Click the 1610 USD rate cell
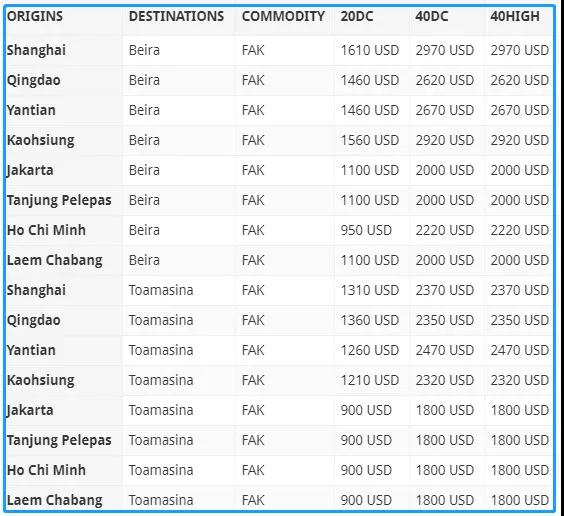 coord(370,50)
